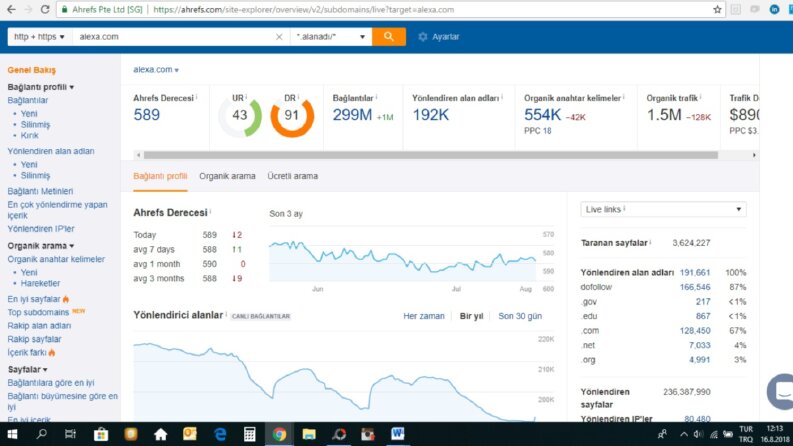Open the Live links dropdown
793x446 pixels.
(663, 209)
